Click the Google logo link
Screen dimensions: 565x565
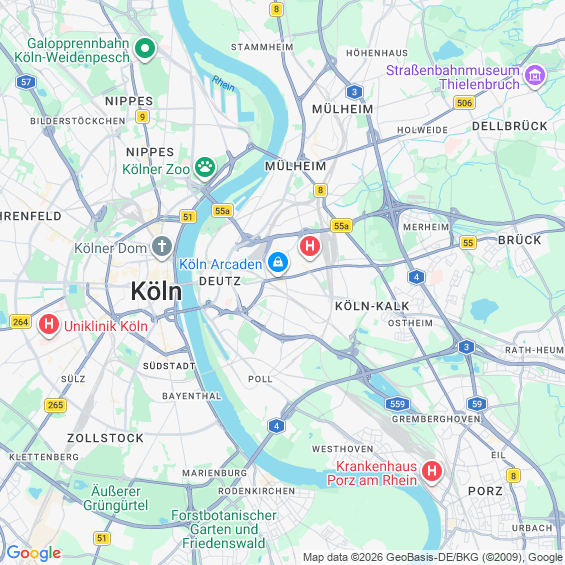click(34, 553)
